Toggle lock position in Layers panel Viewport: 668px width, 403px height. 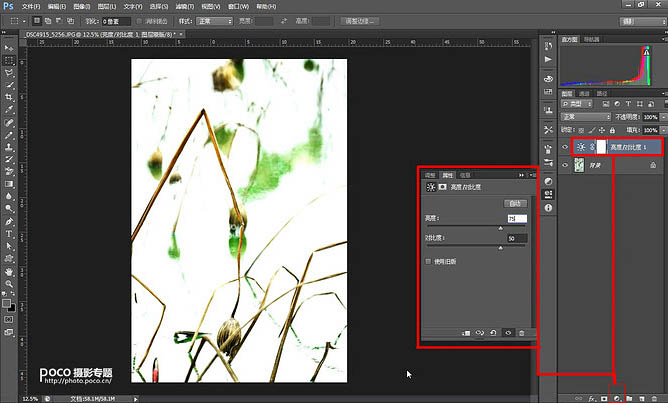pyautogui.click(x=602, y=130)
